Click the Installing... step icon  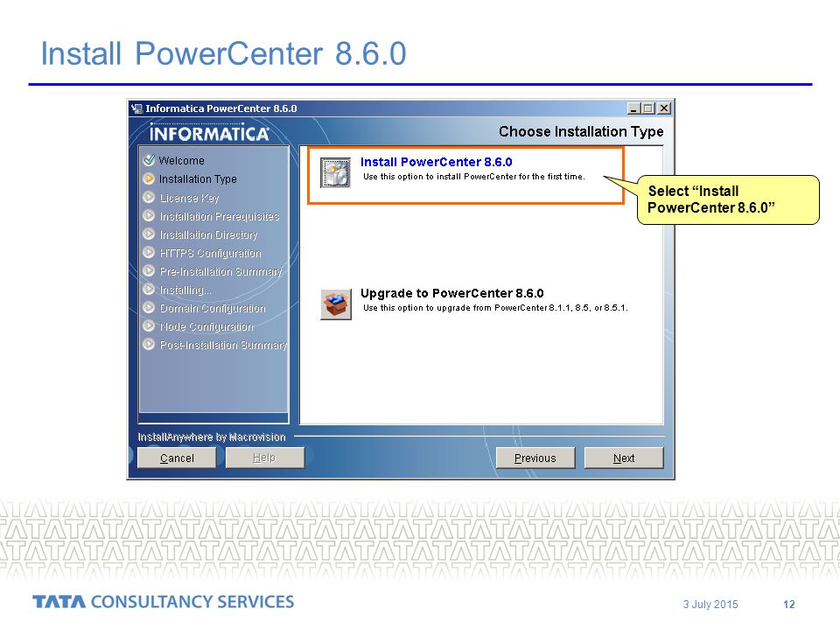point(149,290)
